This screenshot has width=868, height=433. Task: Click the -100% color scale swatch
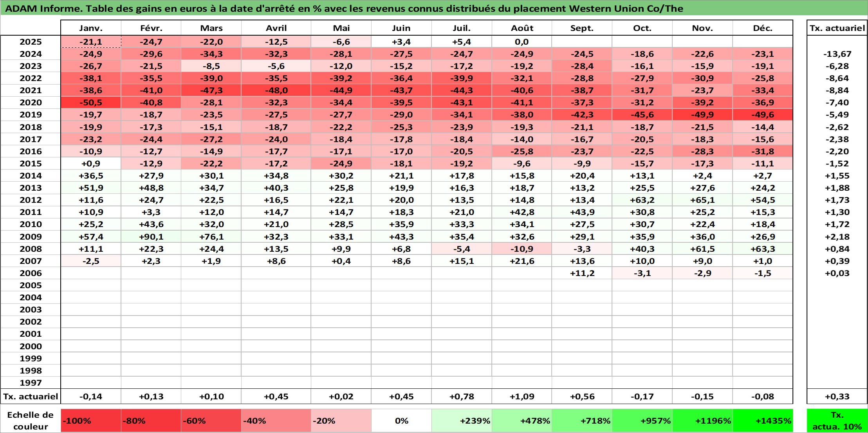pos(91,421)
